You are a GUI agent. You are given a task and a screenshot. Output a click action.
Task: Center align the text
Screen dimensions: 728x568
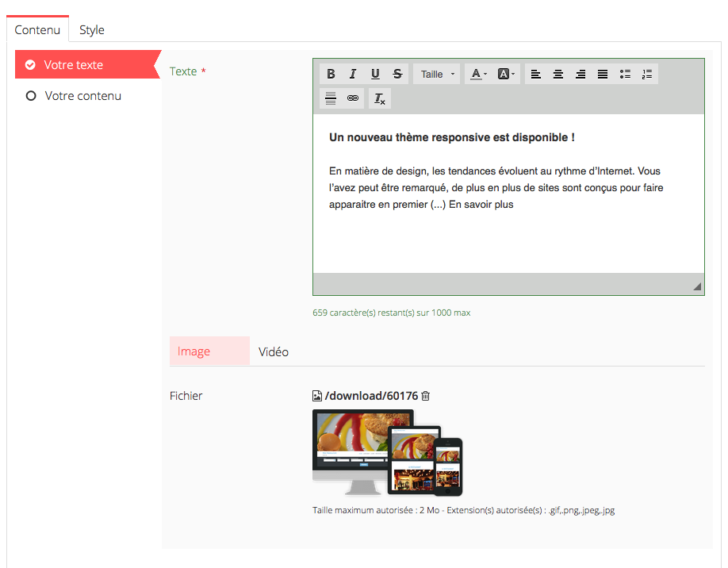pos(558,74)
